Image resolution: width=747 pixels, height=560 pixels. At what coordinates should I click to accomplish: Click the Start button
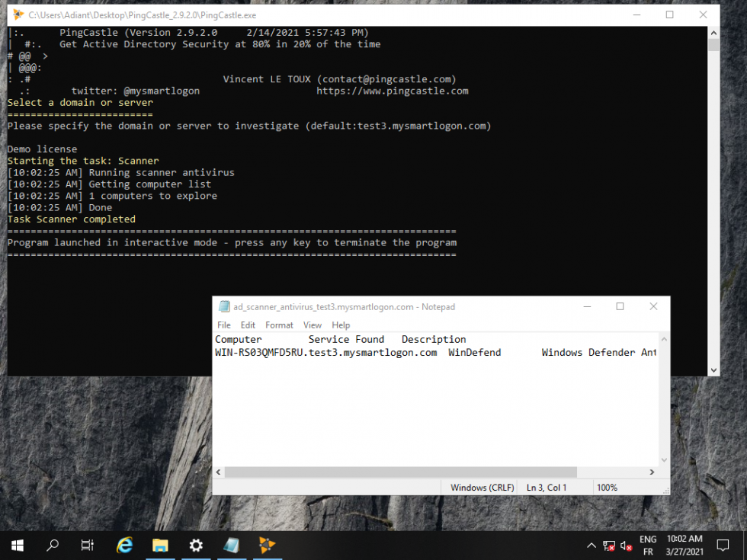click(x=17, y=545)
